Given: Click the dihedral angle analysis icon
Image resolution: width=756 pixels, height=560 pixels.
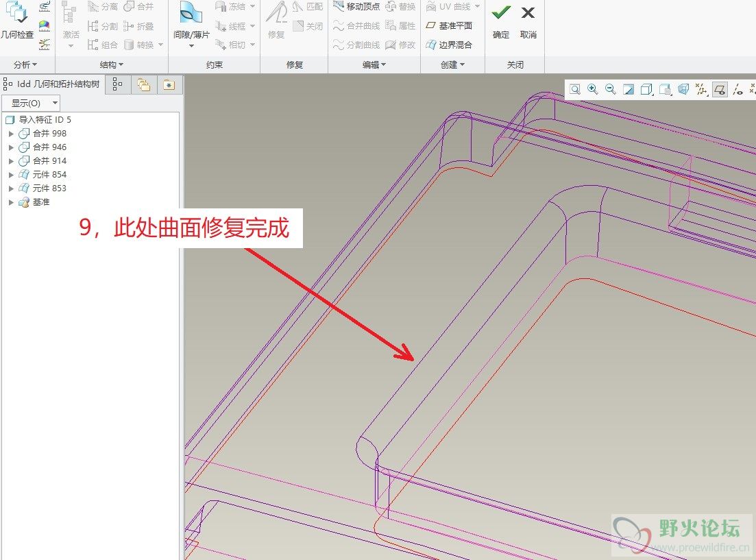Looking at the screenshot, I should click(45, 45).
